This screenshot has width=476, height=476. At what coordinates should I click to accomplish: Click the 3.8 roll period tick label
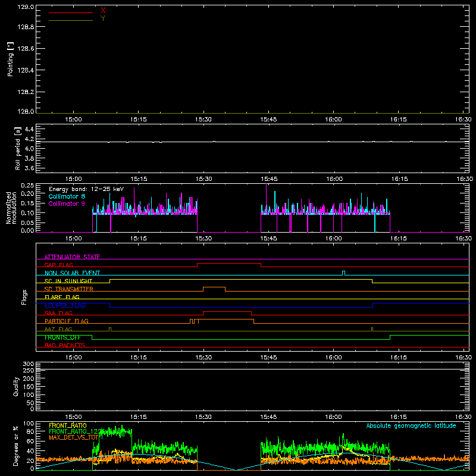(x=29, y=158)
